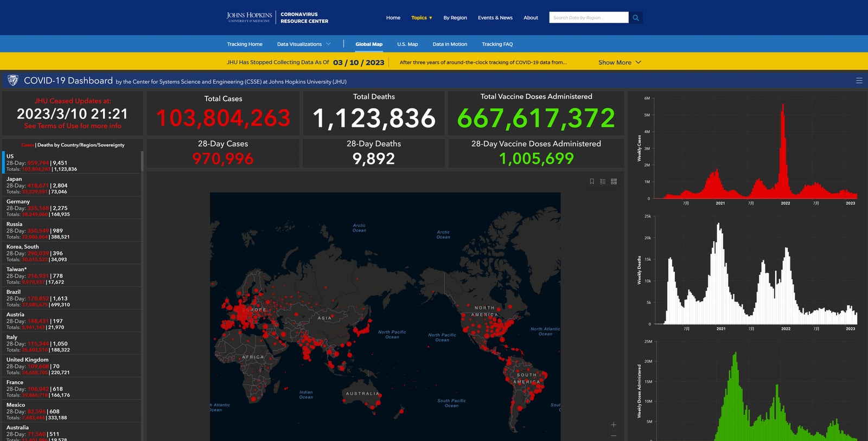Click the Total Deaths figure 1,123,836
868x441 pixels.
(x=374, y=118)
